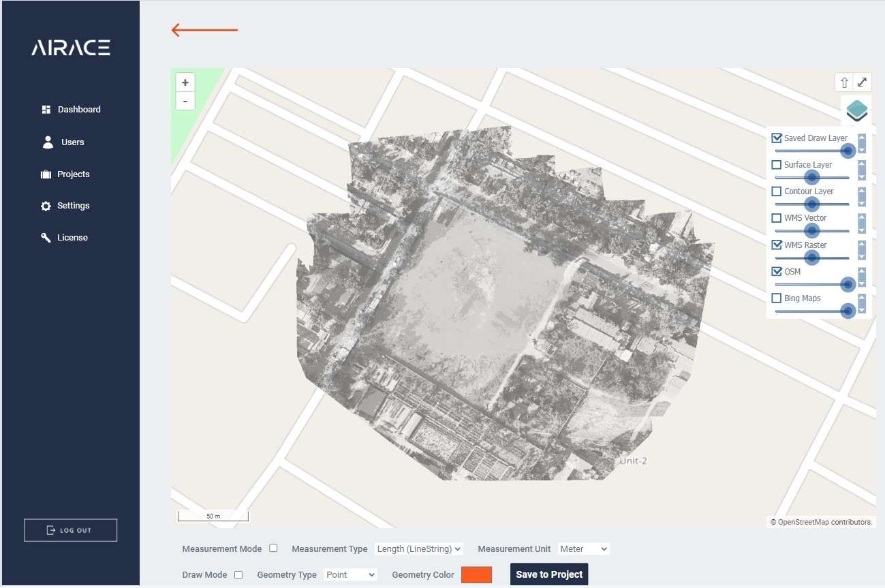Open the Measurement Unit dropdown
The width and height of the screenshot is (885, 588).
pos(583,548)
